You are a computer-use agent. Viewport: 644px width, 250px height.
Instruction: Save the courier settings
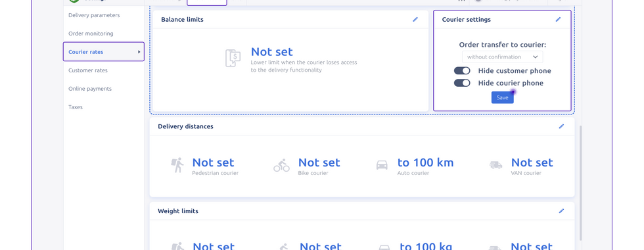(502, 97)
